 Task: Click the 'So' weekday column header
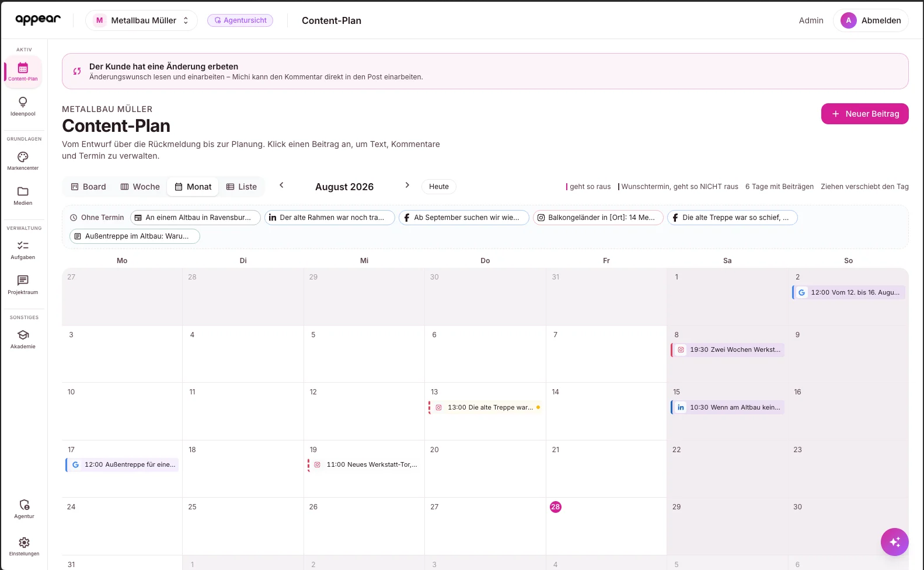pos(848,261)
